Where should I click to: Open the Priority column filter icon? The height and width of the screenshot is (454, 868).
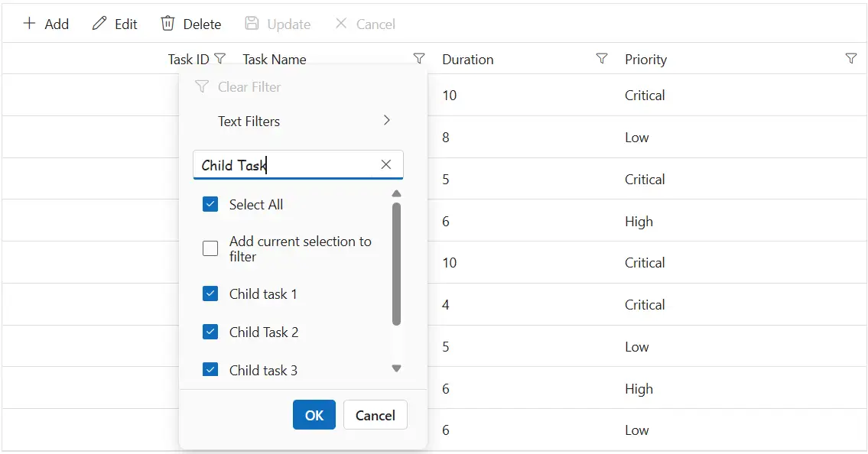[x=851, y=59]
